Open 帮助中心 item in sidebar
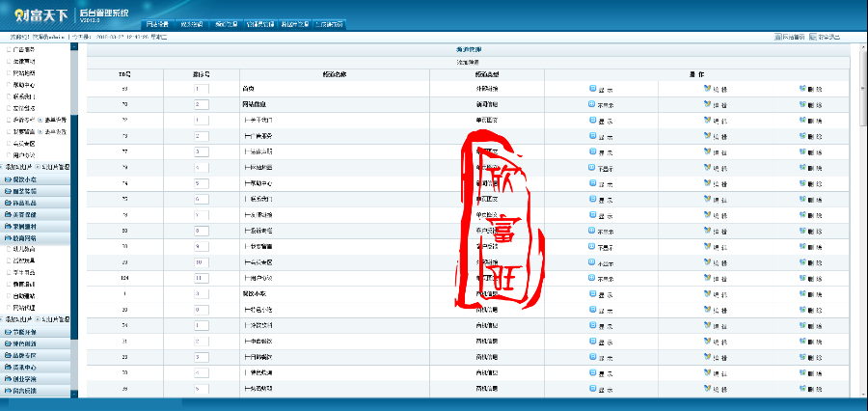 point(24,85)
